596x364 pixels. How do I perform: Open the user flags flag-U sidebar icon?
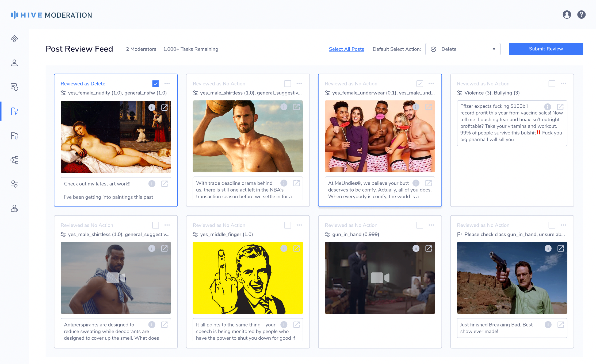pyautogui.click(x=14, y=136)
